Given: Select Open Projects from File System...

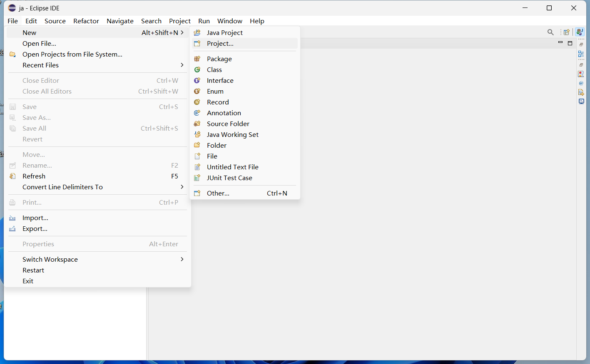Looking at the screenshot, I should [96, 54].
